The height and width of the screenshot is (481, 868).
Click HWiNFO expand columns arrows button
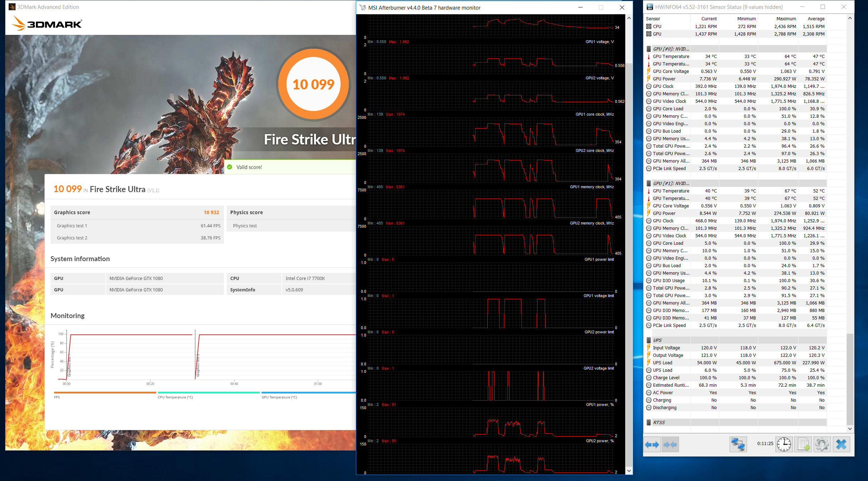tap(652, 444)
